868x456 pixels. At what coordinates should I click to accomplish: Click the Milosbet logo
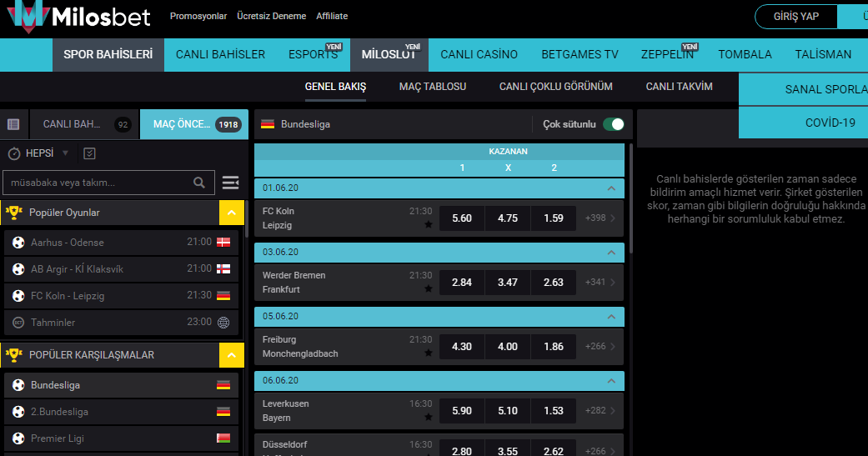pyautogui.click(x=78, y=17)
